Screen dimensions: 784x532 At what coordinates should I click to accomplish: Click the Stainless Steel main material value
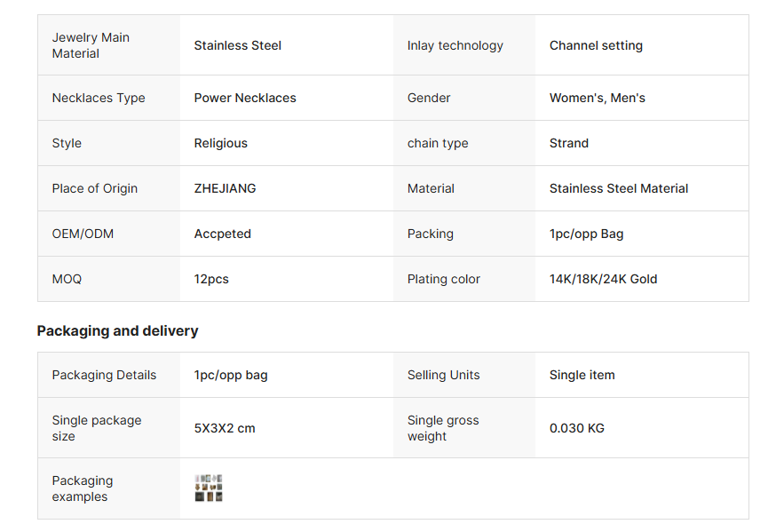point(237,45)
